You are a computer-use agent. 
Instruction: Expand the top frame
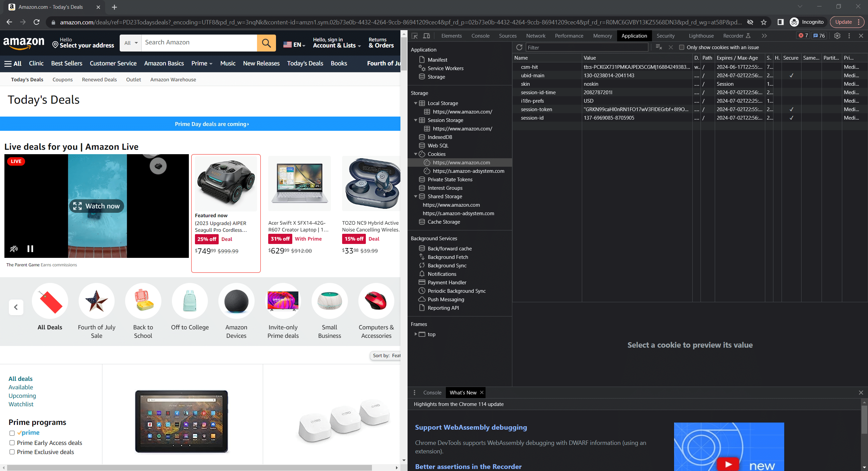click(x=415, y=334)
